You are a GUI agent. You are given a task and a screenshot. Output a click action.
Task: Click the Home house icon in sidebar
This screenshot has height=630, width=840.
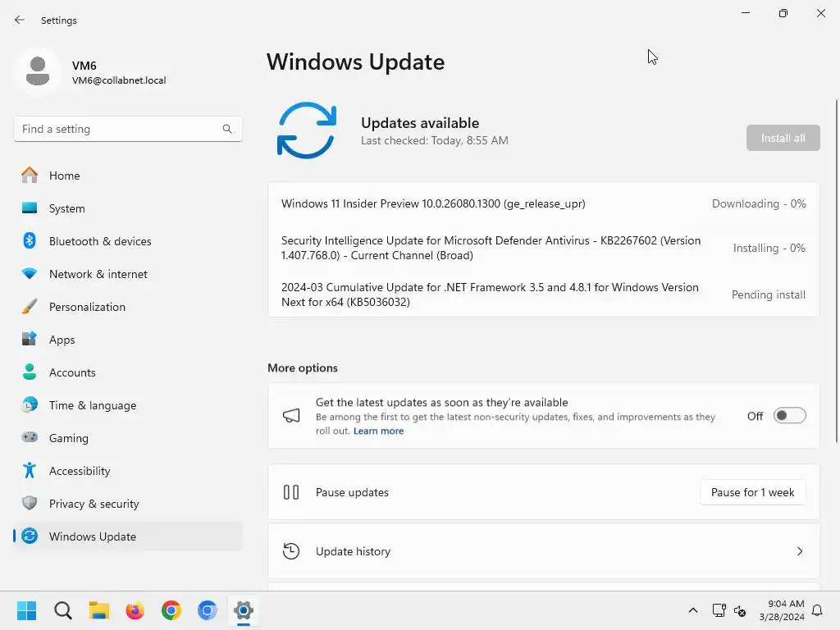[x=30, y=176]
